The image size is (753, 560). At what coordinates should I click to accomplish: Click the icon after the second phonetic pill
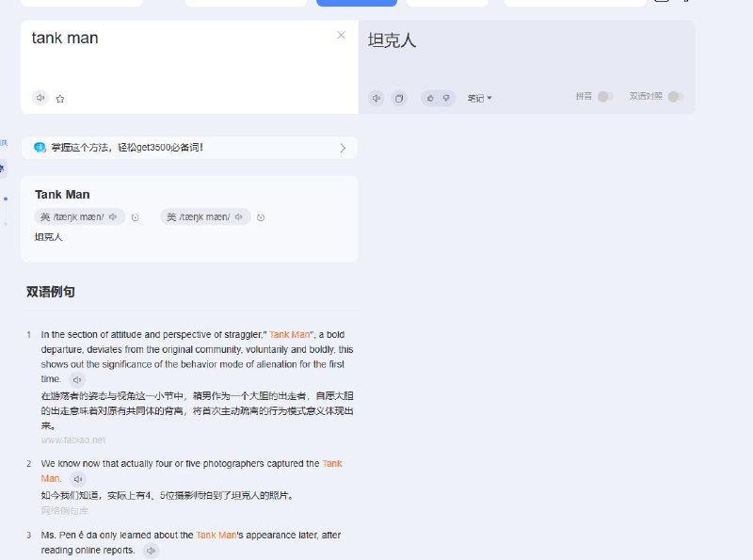[x=261, y=217]
